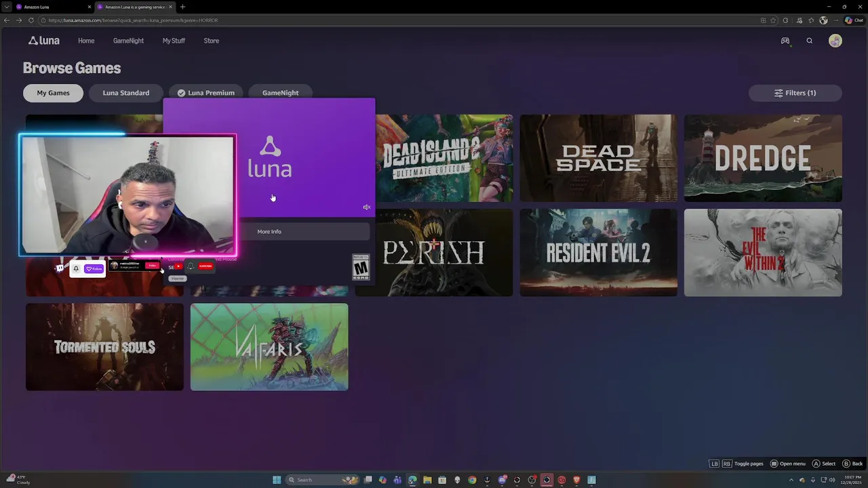Open Edge settings and more menu
Image resolution: width=868 pixels, height=488 pixels.
click(x=837, y=20)
